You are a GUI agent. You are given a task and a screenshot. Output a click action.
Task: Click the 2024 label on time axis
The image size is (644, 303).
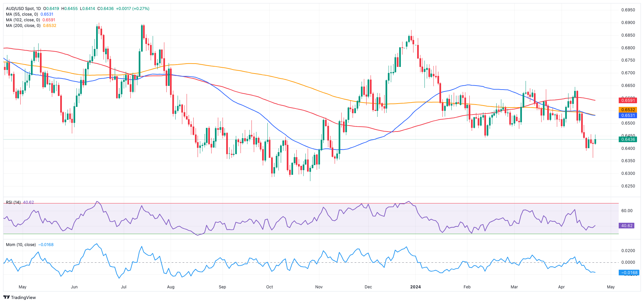(x=415, y=287)
